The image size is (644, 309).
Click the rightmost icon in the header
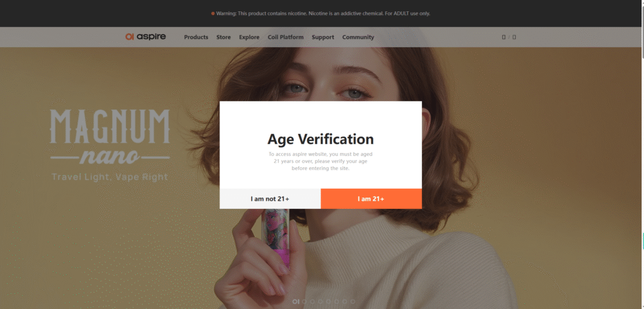pyautogui.click(x=514, y=37)
